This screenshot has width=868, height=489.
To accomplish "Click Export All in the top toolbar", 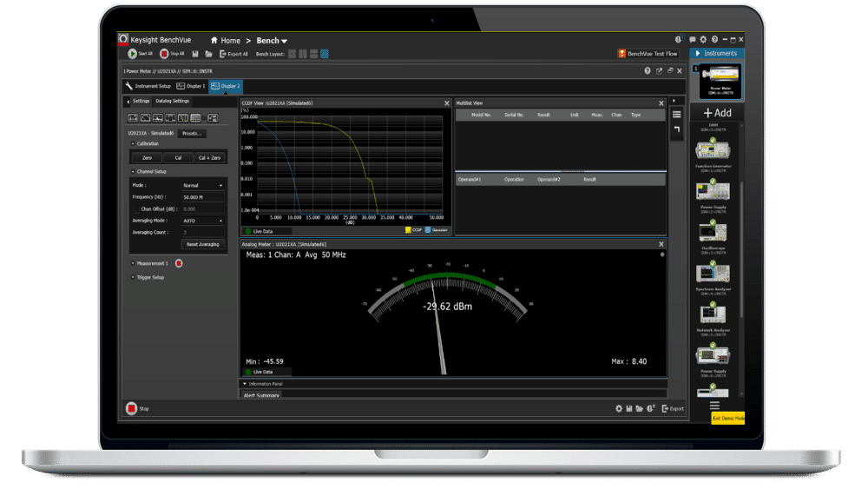I will (x=233, y=54).
